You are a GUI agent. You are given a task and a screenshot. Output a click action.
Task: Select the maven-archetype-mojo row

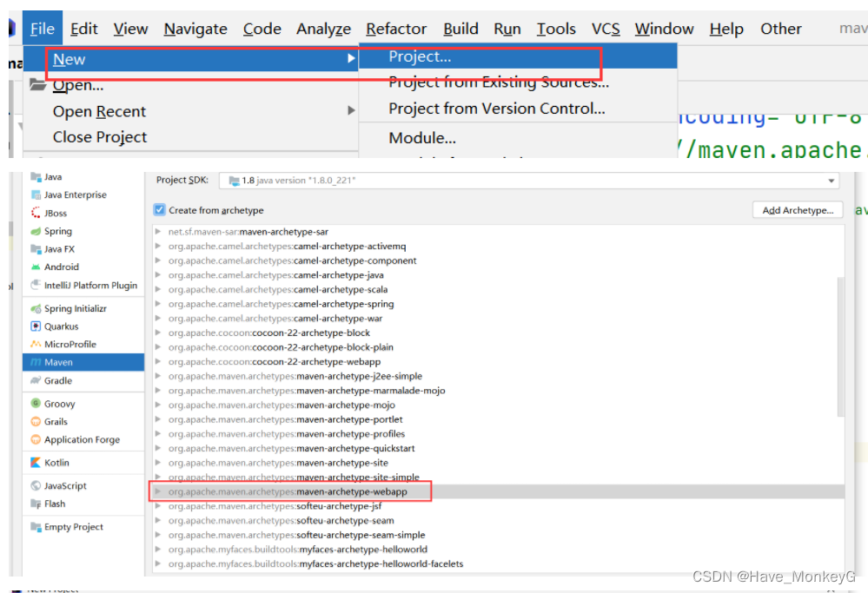pos(498,405)
